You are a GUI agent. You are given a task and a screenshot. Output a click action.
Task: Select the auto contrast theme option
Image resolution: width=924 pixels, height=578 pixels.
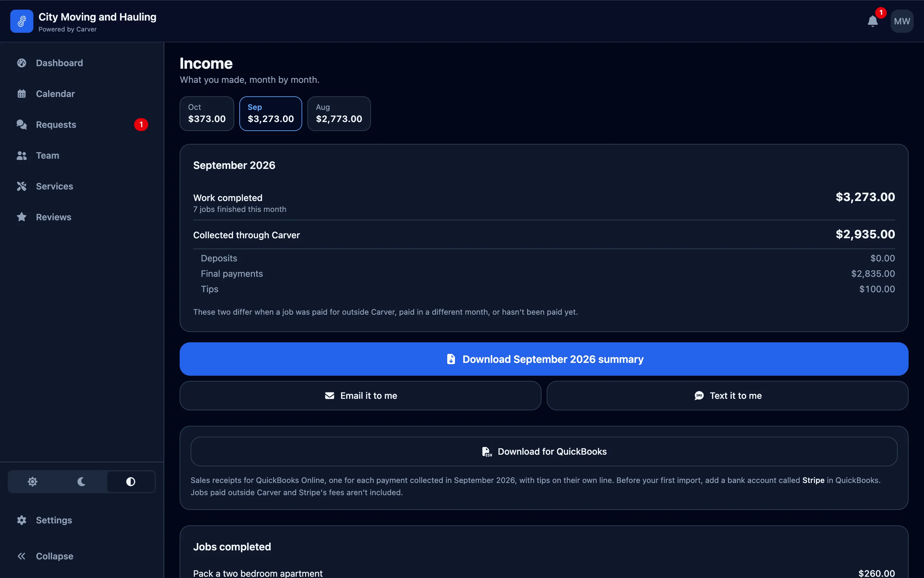[x=131, y=482]
